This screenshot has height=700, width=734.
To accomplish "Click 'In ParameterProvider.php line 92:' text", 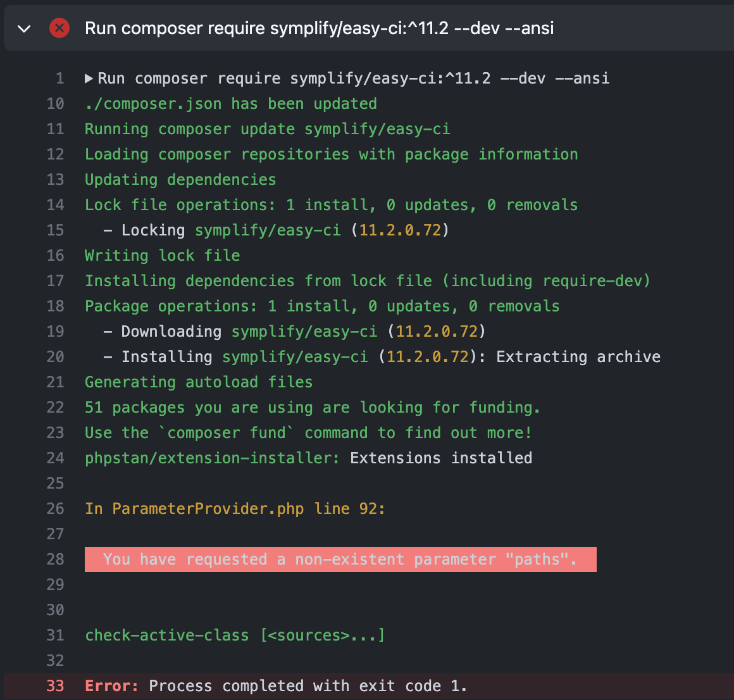I will (x=235, y=508).
